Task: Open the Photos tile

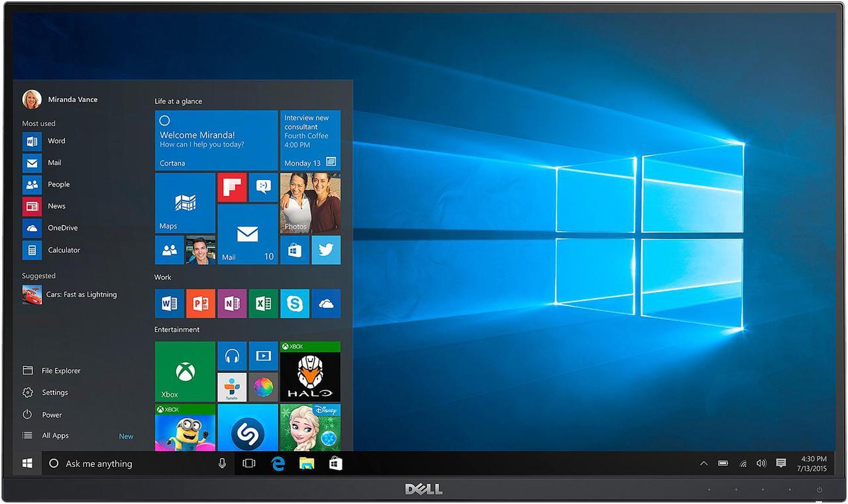Action: 310,203
